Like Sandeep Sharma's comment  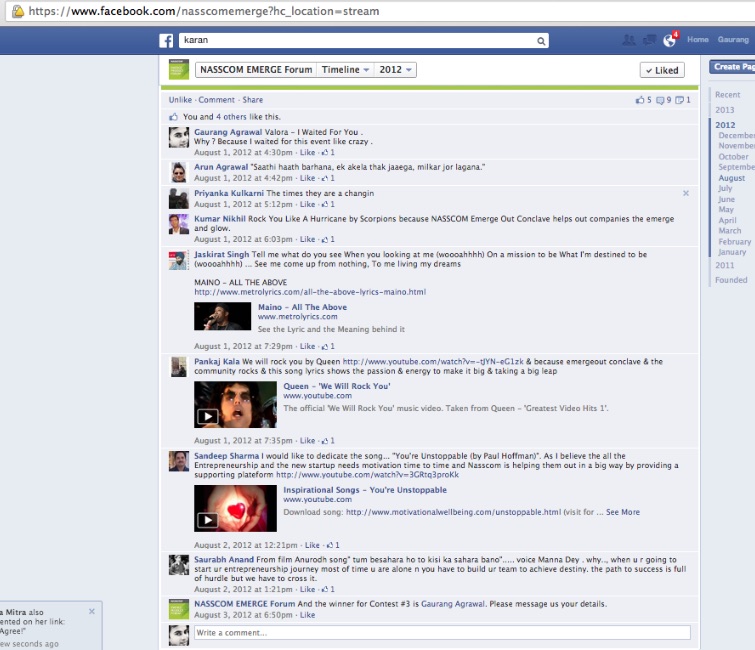(x=312, y=545)
